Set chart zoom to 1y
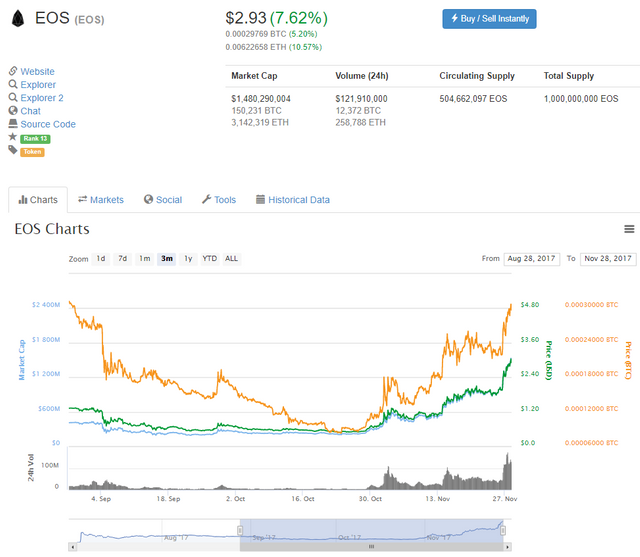Image resolution: width=640 pixels, height=557 pixels. pos(188,259)
